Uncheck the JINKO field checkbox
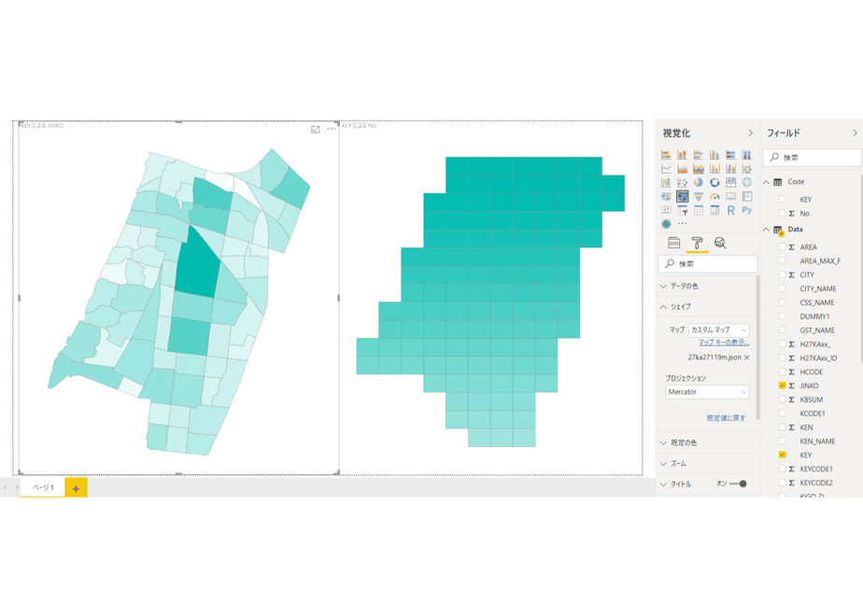Viewport: 863px width, 616px height. tap(782, 385)
